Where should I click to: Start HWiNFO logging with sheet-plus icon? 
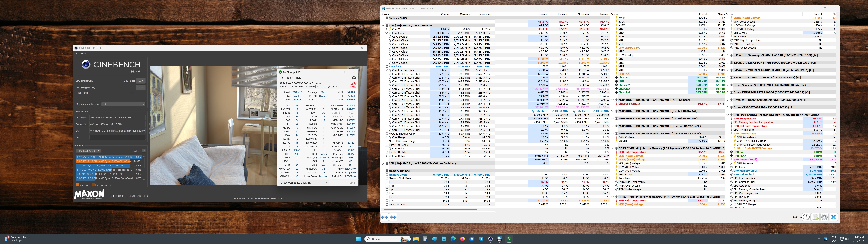816,217
